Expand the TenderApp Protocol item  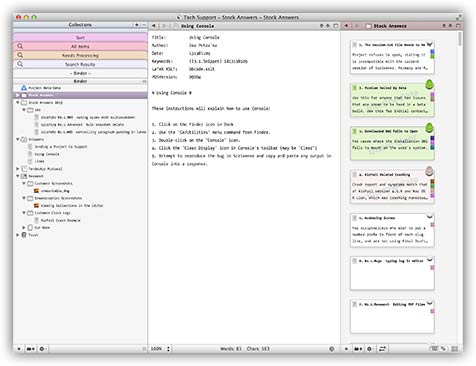click(18, 169)
